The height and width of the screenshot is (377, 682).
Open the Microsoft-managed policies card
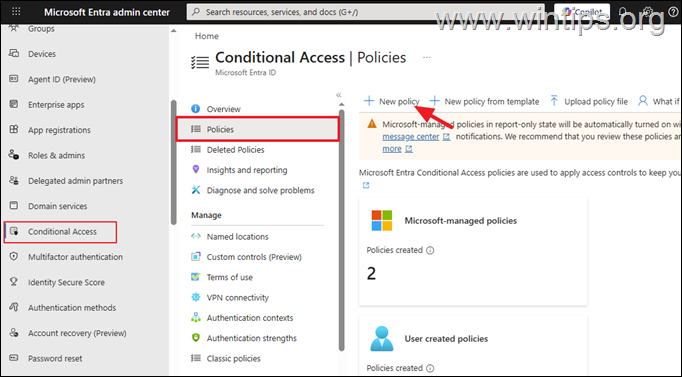point(473,252)
